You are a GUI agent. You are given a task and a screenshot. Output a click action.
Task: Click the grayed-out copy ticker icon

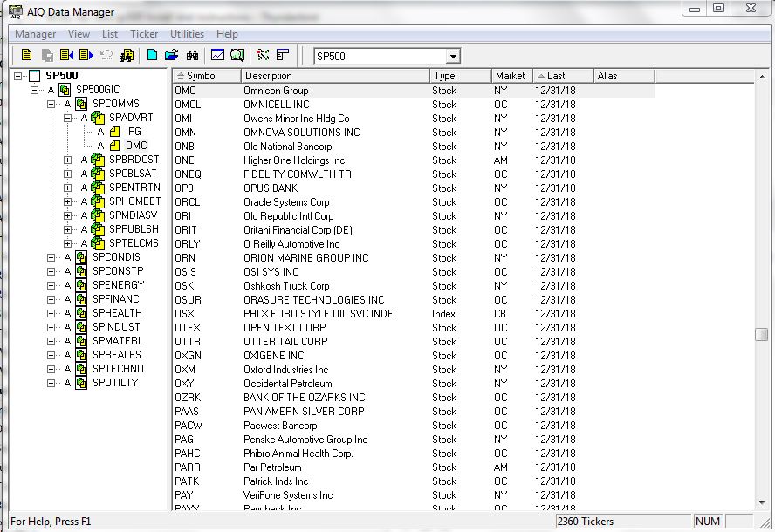(47, 55)
